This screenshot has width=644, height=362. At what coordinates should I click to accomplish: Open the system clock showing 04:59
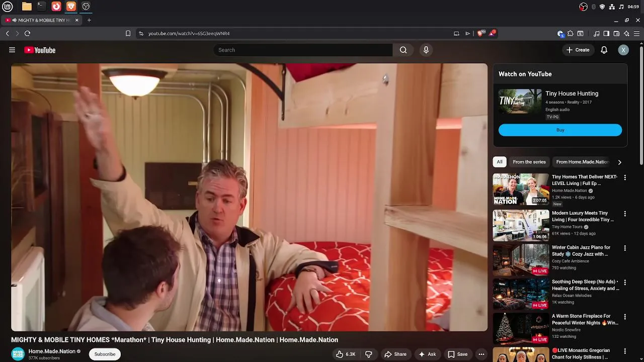click(x=633, y=7)
